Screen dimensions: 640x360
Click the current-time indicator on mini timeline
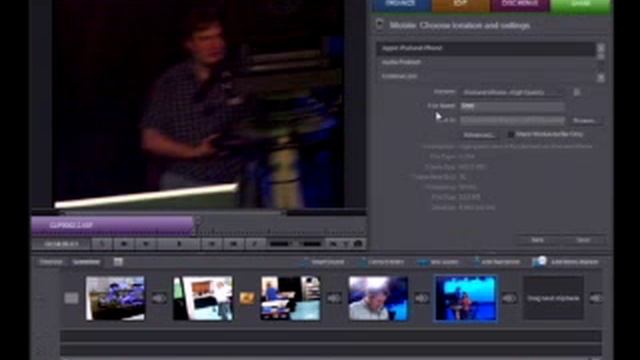point(197,222)
